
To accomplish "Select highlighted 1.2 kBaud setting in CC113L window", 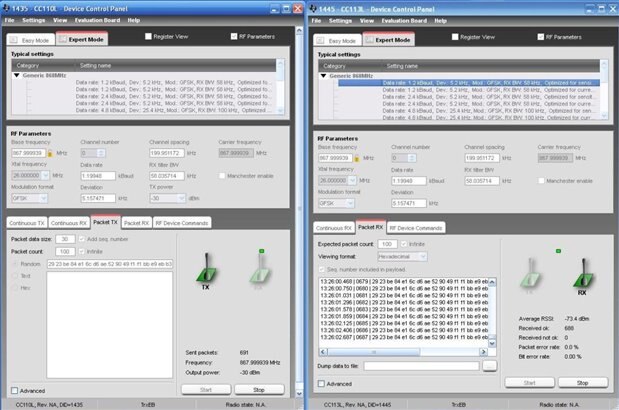I will click(x=469, y=83).
